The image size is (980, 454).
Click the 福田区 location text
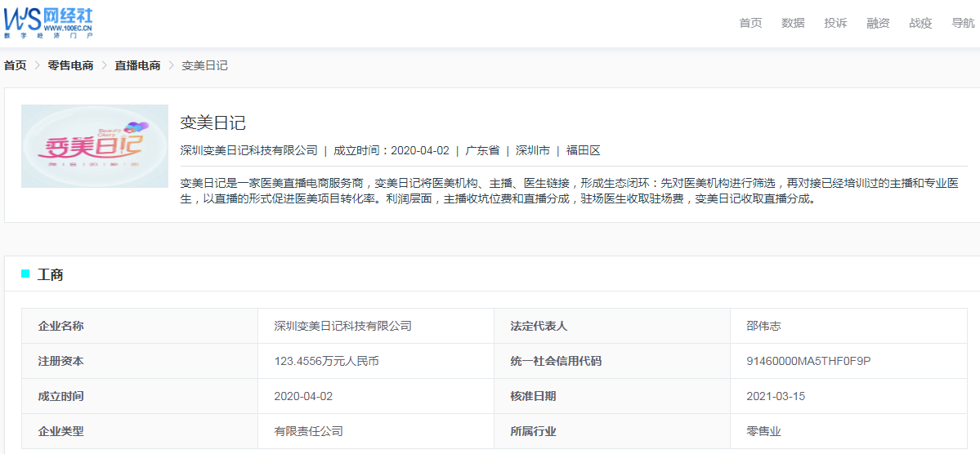583,150
